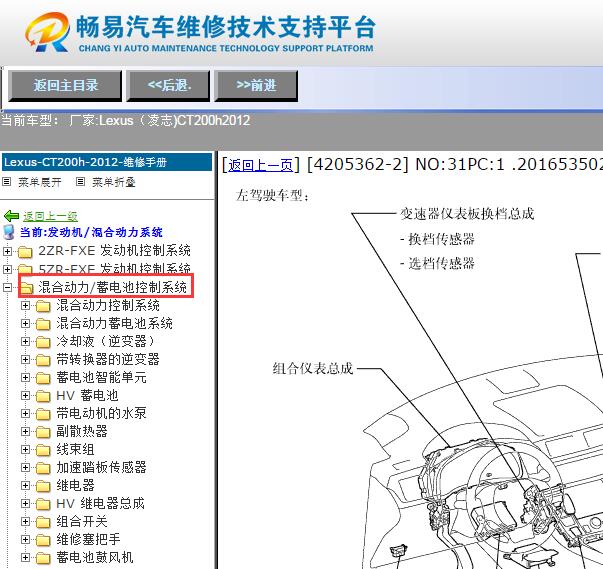Expand the 带转换器的逆变器 node
Image resolution: width=603 pixels, height=569 pixels.
click(x=25, y=359)
